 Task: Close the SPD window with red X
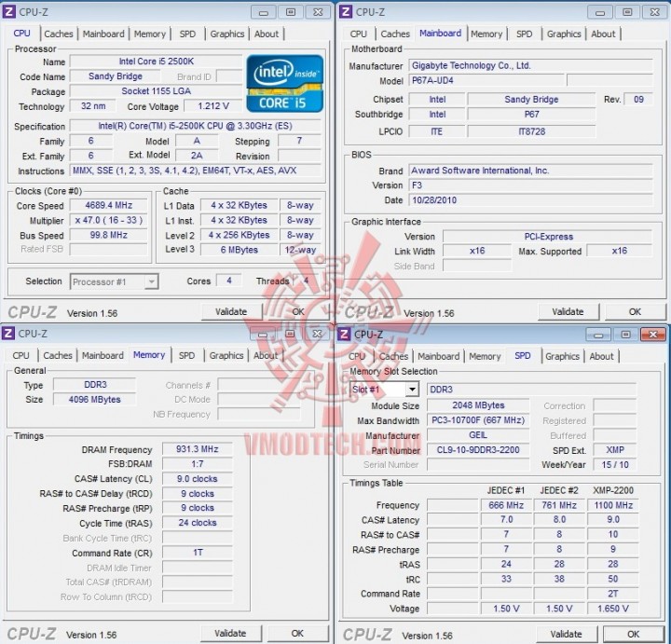click(652, 335)
